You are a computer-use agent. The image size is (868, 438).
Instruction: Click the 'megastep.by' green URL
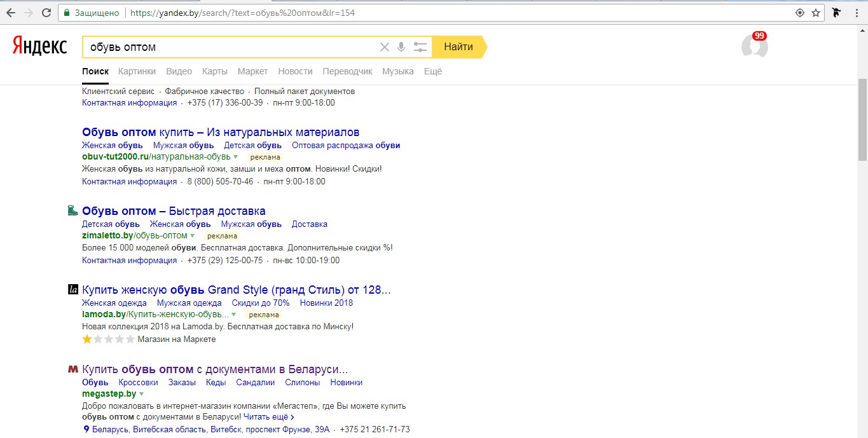pos(109,394)
